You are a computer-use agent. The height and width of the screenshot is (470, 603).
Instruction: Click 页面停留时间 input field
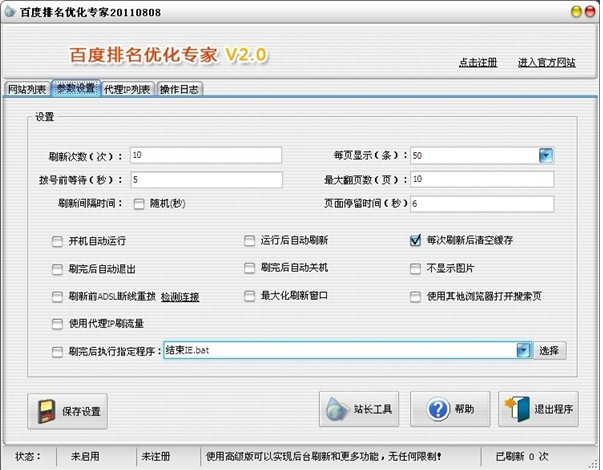coord(482,204)
